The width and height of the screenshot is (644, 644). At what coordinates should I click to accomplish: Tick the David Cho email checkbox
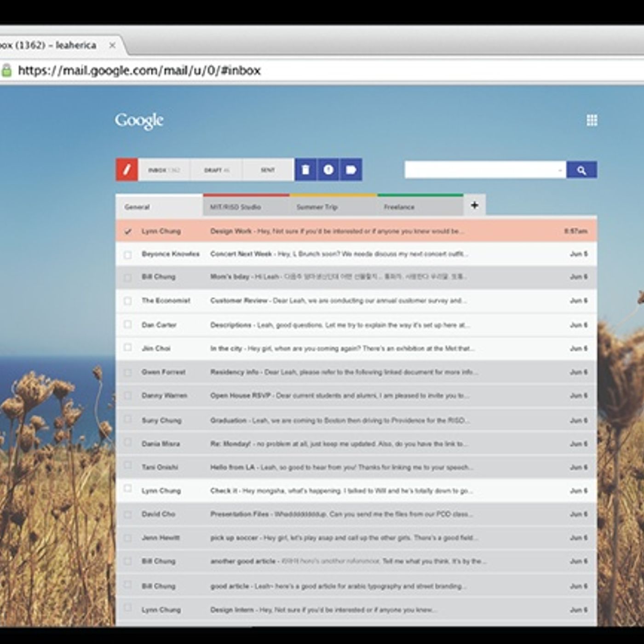pyautogui.click(x=128, y=514)
